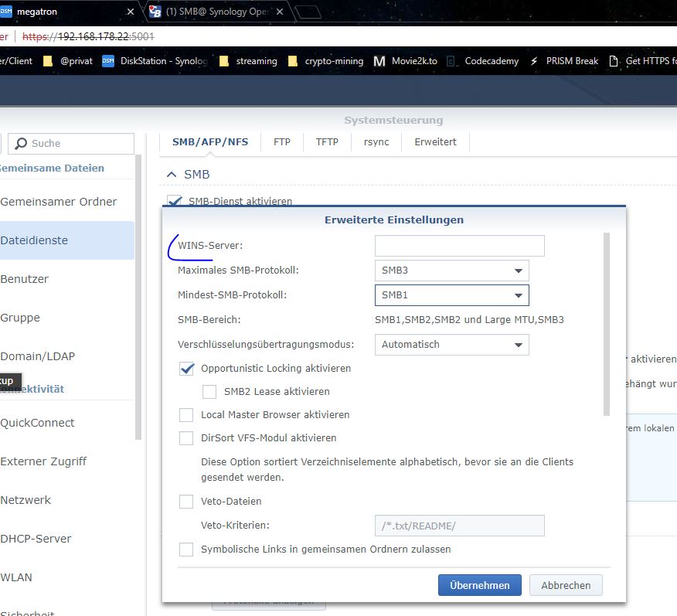Open WLAN in sidebar
This screenshot has height=616, width=677.
click(67, 577)
